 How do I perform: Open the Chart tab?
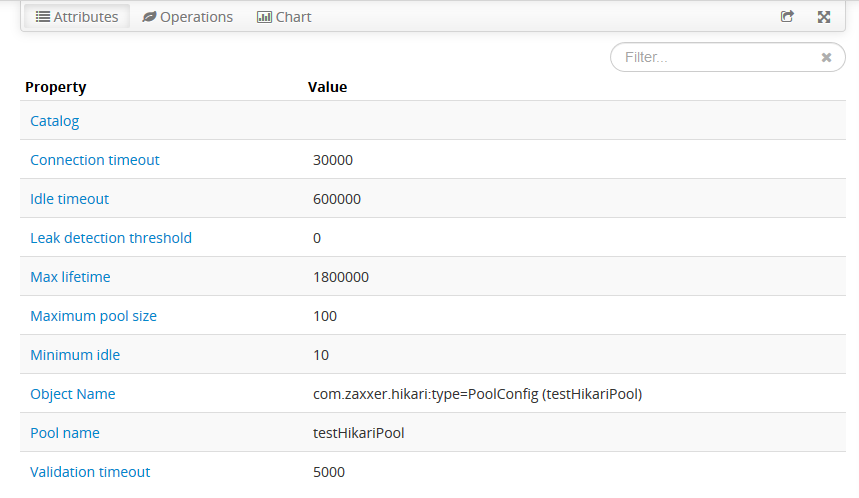point(284,17)
